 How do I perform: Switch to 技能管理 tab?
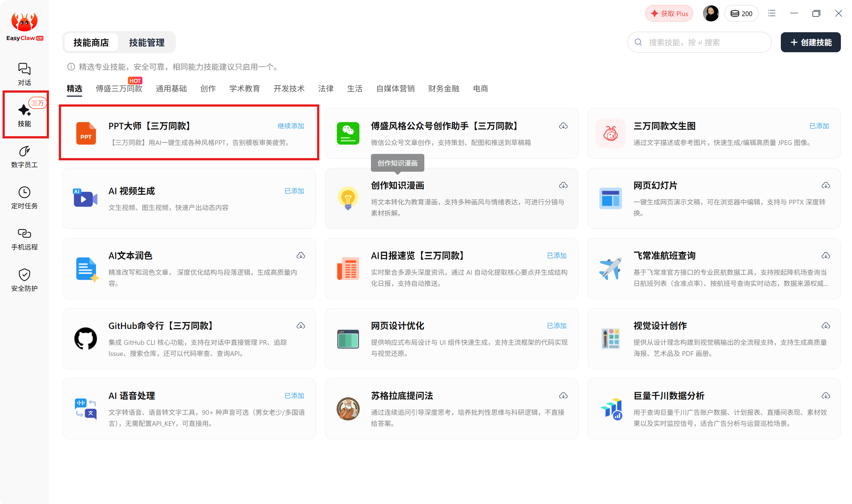click(x=147, y=43)
